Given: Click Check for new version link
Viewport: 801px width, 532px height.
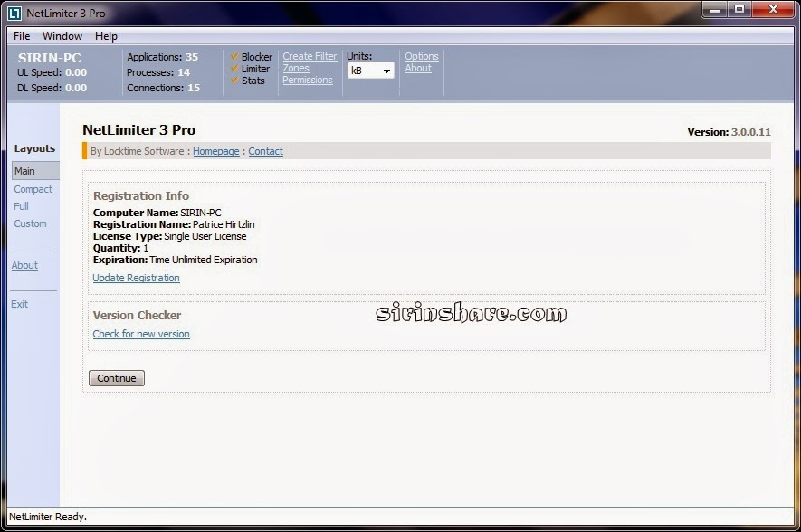Looking at the screenshot, I should point(141,334).
